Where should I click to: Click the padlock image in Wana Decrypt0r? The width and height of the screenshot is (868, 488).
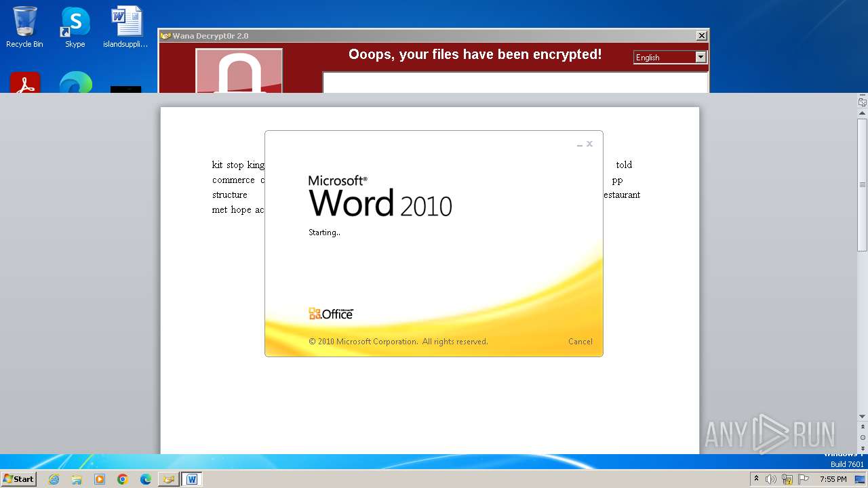pyautogui.click(x=239, y=70)
